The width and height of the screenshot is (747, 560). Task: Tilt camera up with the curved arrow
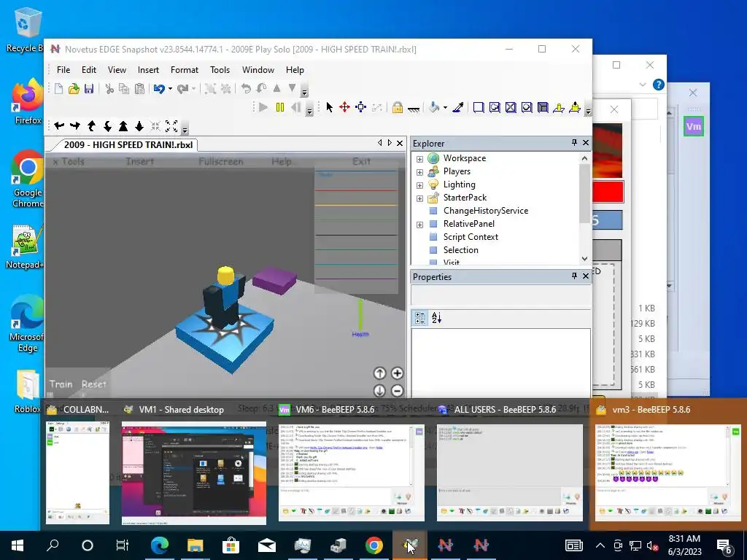pyautogui.click(x=91, y=125)
